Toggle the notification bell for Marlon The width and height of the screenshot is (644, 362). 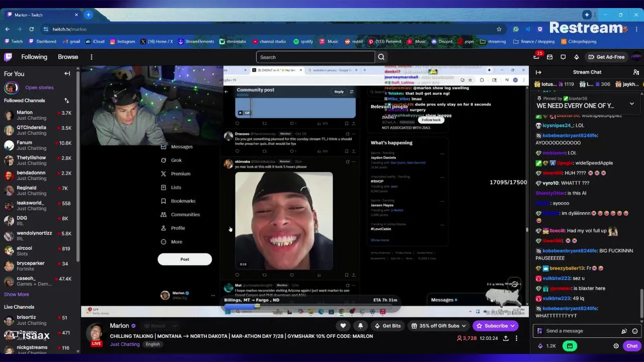[x=360, y=326]
